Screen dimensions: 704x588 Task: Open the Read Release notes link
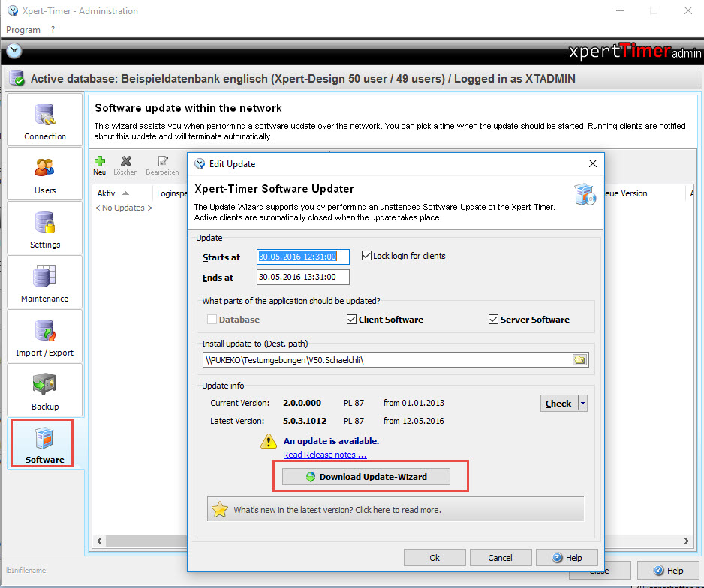tap(325, 454)
